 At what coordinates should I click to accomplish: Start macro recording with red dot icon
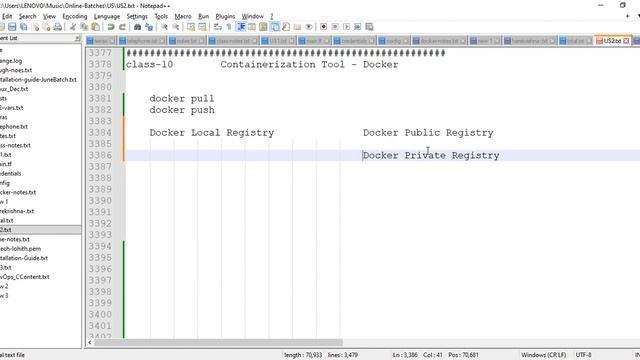[323, 27]
